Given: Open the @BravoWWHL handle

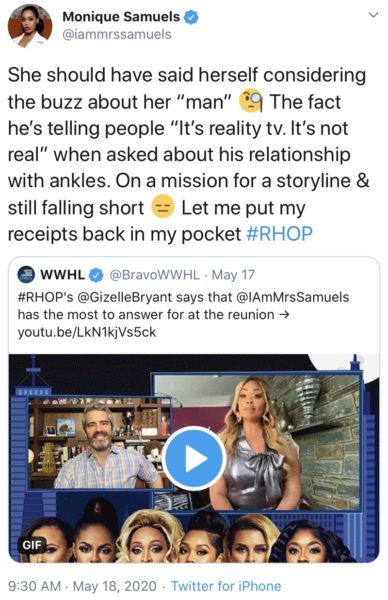Looking at the screenshot, I should 155,275.
